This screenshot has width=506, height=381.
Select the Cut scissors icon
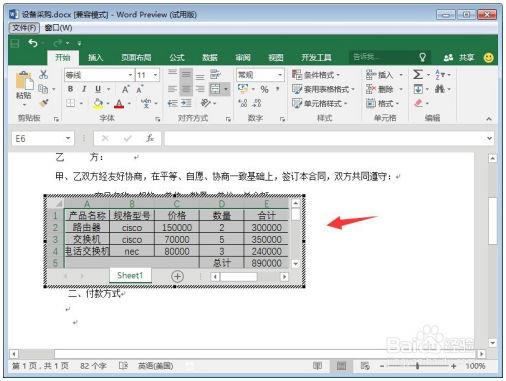pyautogui.click(x=43, y=74)
